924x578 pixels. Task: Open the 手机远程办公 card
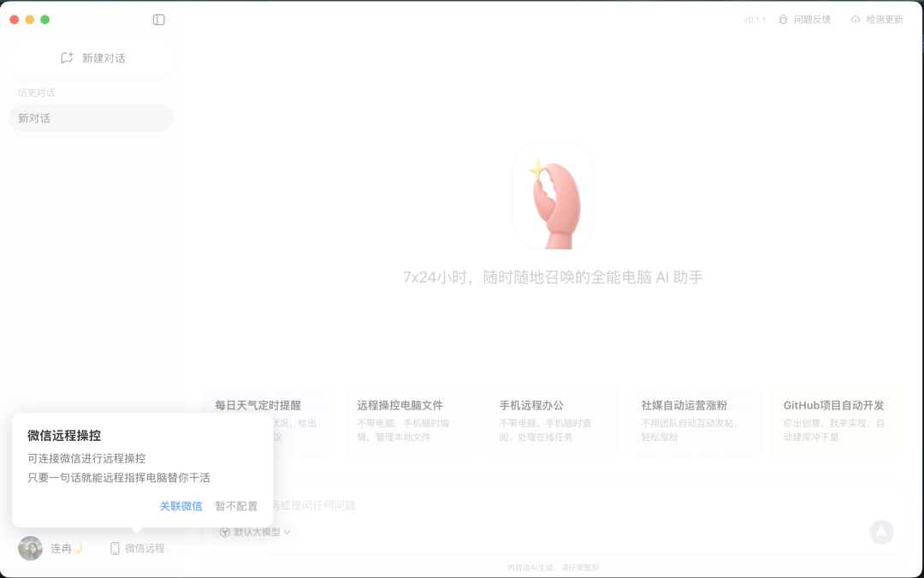[x=552, y=420]
